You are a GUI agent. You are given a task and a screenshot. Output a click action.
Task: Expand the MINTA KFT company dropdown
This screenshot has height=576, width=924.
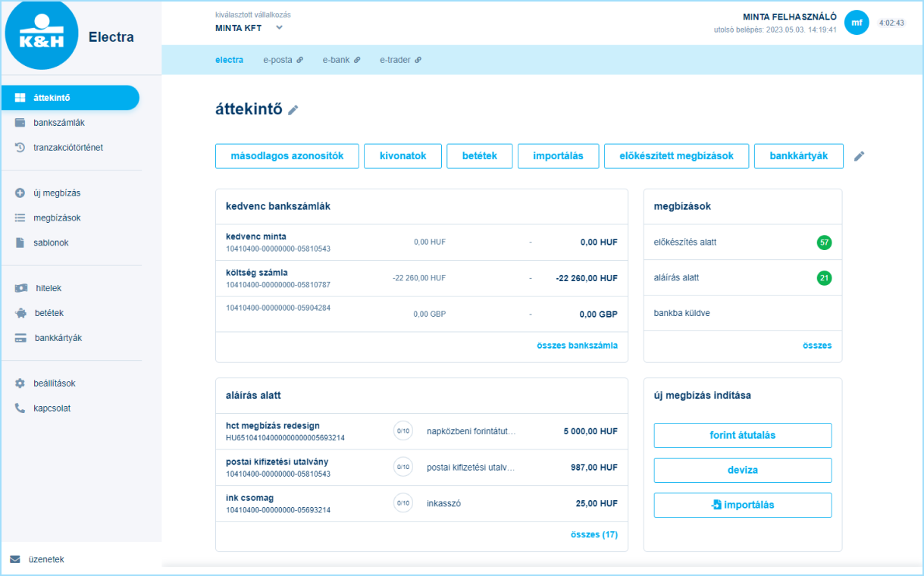point(279,28)
